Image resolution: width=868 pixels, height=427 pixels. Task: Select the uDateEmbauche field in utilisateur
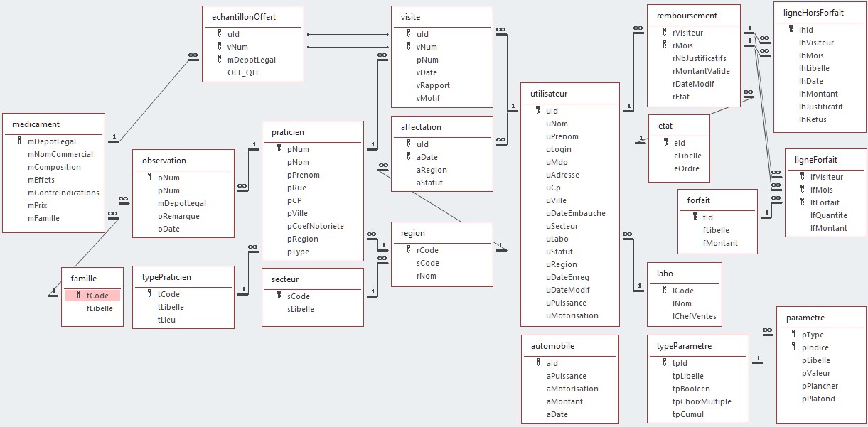coord(576,213)
